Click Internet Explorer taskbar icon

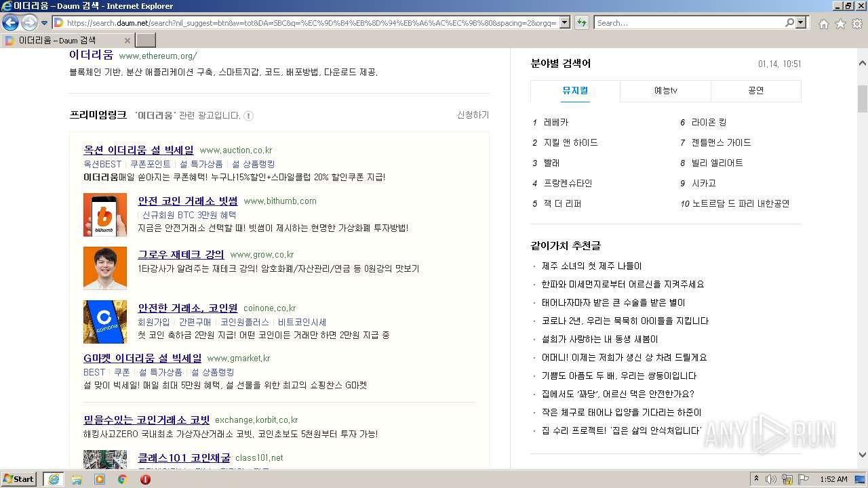pyautogui.click(x=54, y=479)
